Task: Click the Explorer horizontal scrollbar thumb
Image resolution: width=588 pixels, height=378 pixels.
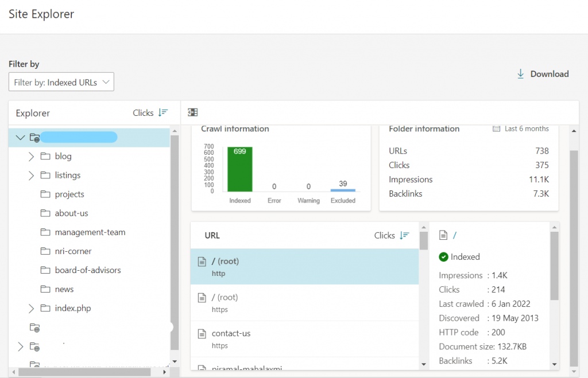Action: (84, 372)
